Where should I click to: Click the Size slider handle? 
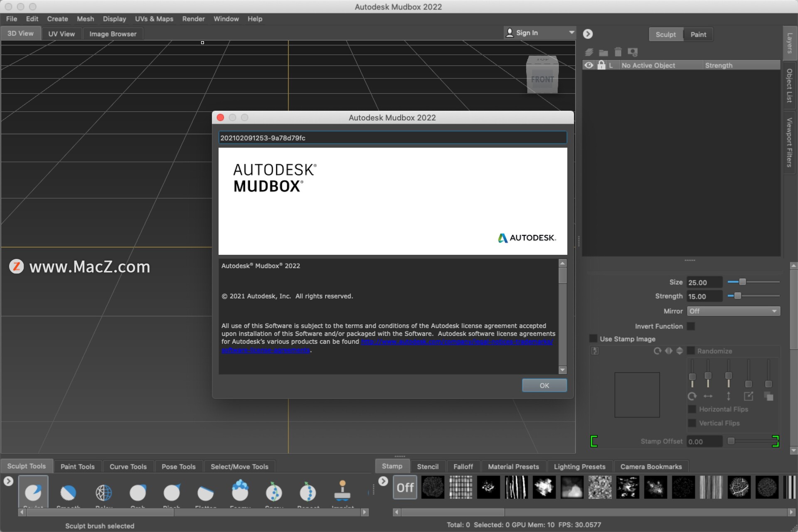[742, 282]
